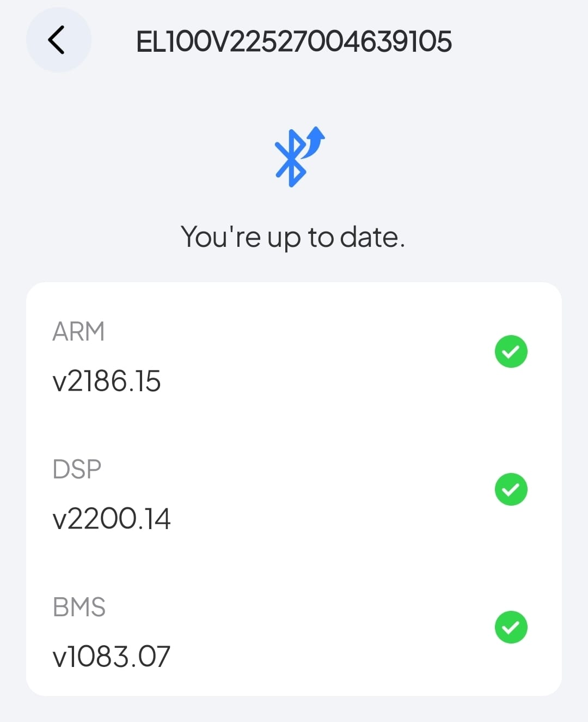Select the BMS firmware label
588x722 pixels.
79,607
